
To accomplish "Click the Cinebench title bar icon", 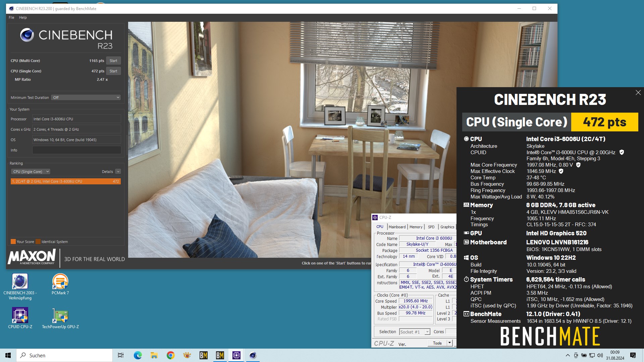I will point(11,9).
